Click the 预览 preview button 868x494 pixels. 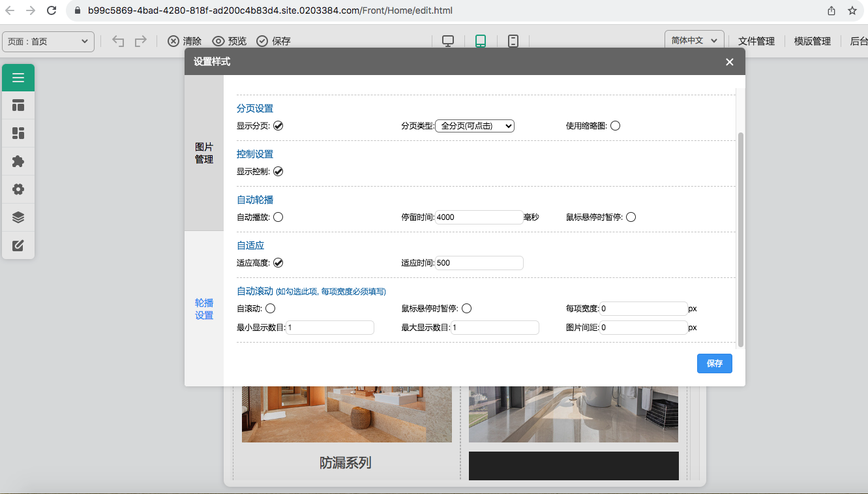coord(230,41)
